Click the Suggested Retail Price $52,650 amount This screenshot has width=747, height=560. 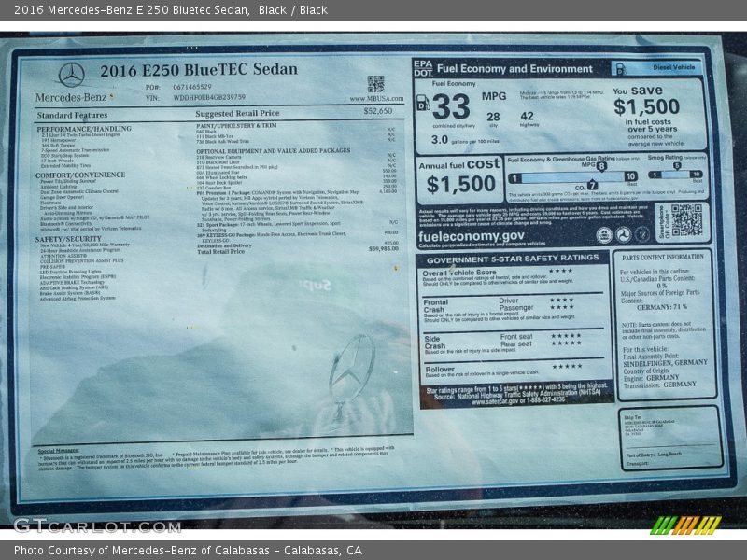378,111
